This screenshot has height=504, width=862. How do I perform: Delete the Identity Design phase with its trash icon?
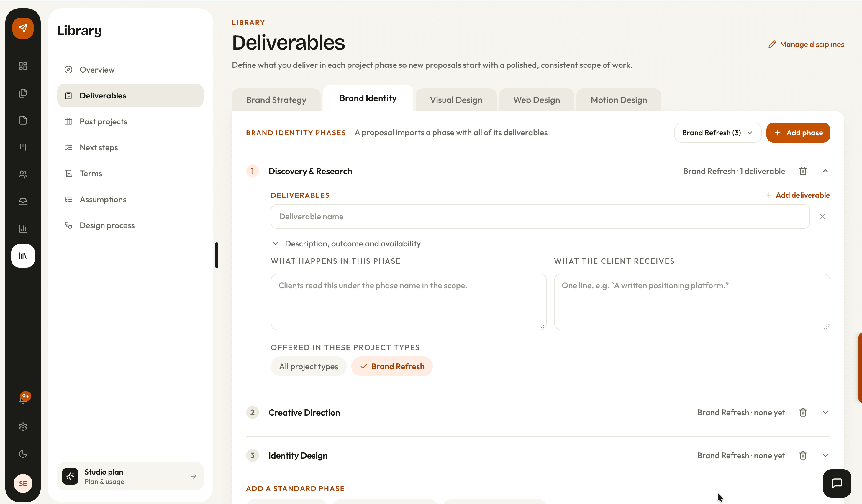(803, 455)
